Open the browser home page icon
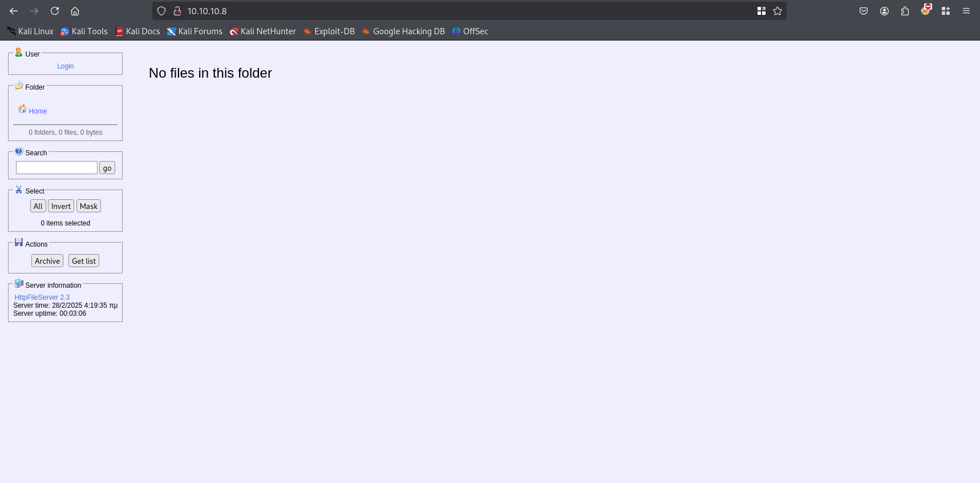This screenshot has height=483, width=980. pyautogui.click(x=75, y=11)
